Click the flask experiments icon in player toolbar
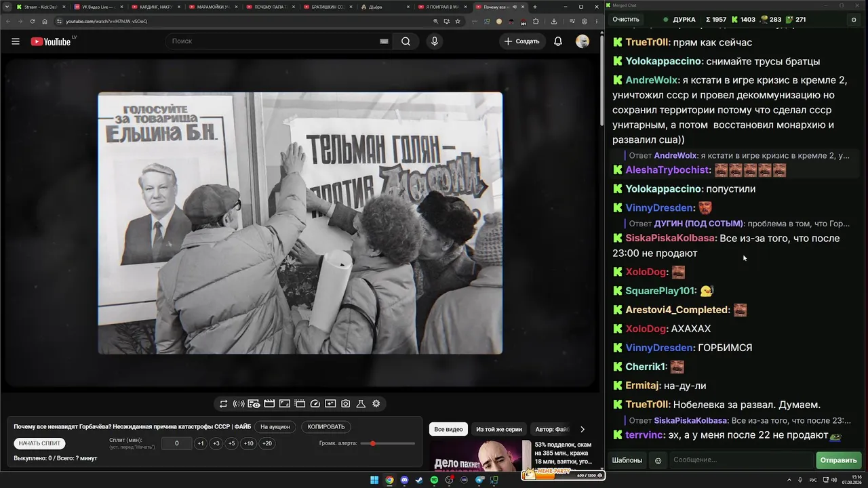868x488 pixels. tap(361, 403)
